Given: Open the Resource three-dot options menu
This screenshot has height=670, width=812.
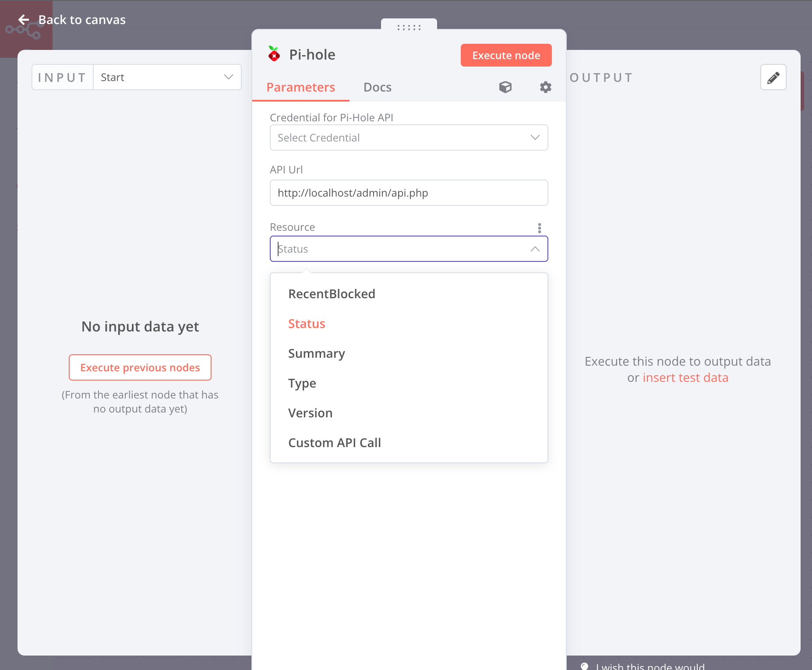Looking at the screenshot, I should pos(540,228).
